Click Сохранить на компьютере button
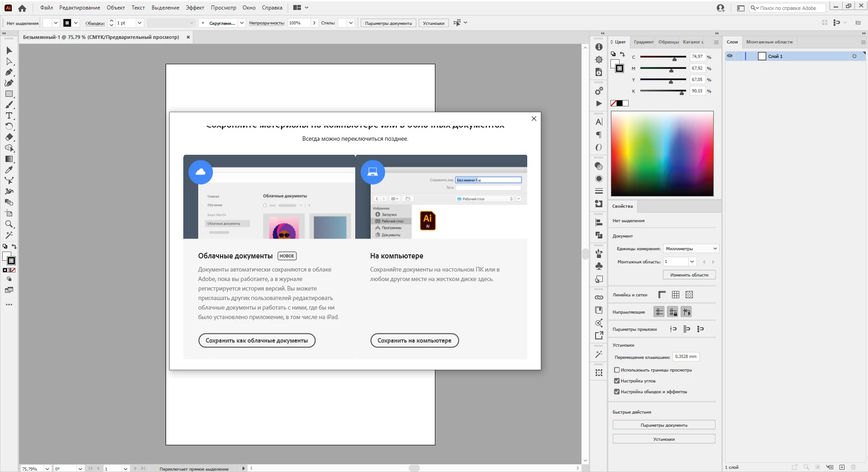 click(x=415, y=340)
